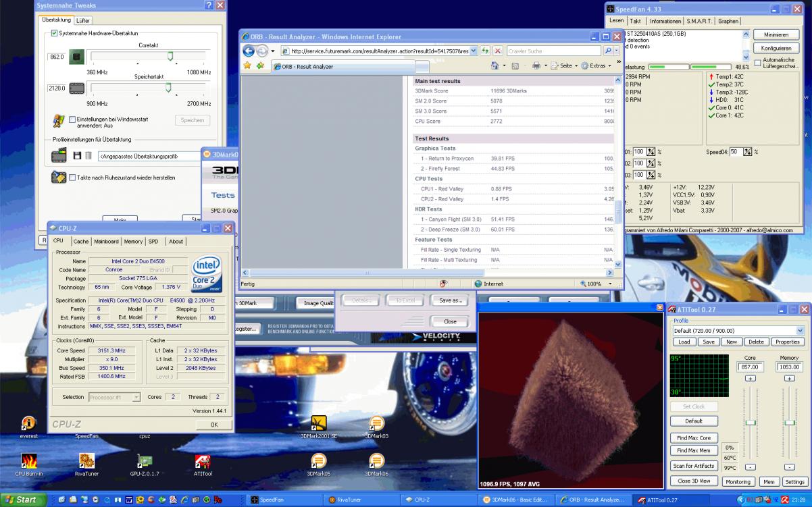Click OK button in CPU-Z

tap(214, 425)
